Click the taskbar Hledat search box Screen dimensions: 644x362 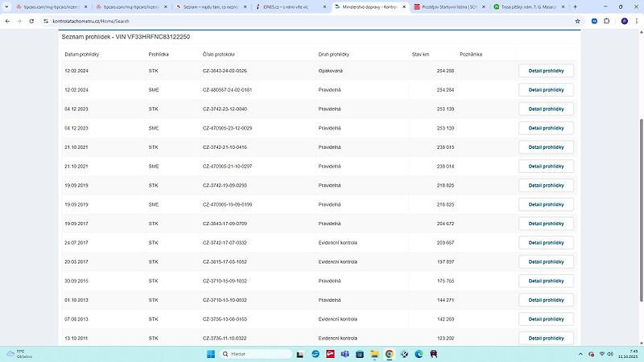[x=256, y=354]
